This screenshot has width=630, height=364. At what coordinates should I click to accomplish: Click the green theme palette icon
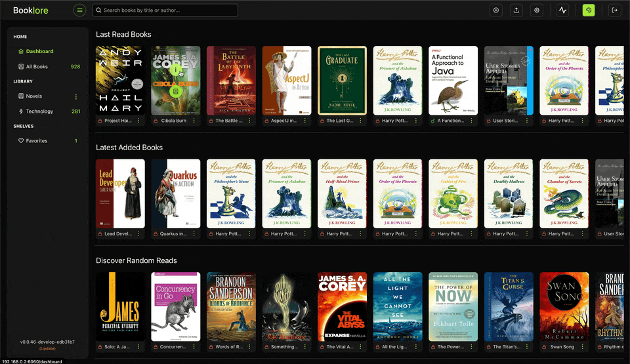coord(589,10)
